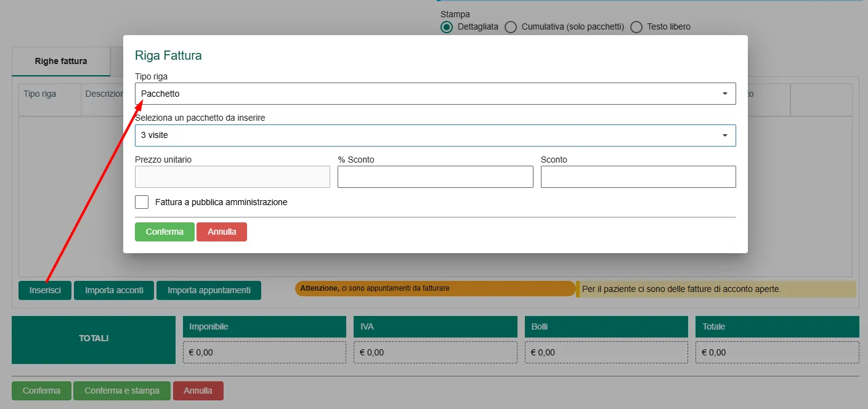Click the Tipo riga column header
The width and height of the screenshot is (868, 409).
[40, 94]
